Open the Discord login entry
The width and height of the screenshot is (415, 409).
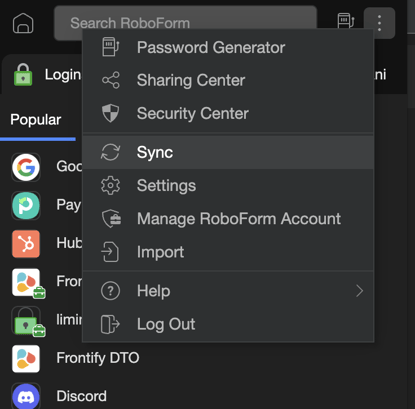point(81,396)
